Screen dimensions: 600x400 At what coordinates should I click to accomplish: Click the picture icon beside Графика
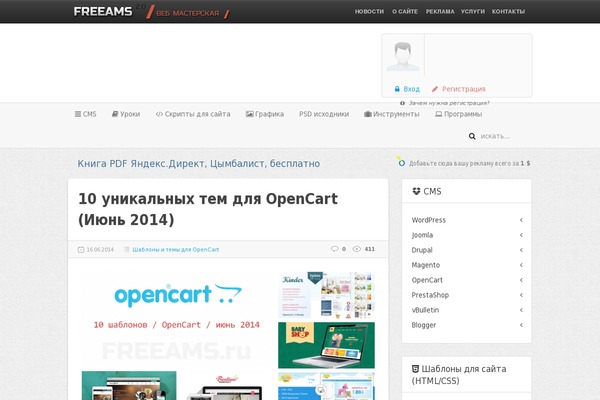[249, 114]
